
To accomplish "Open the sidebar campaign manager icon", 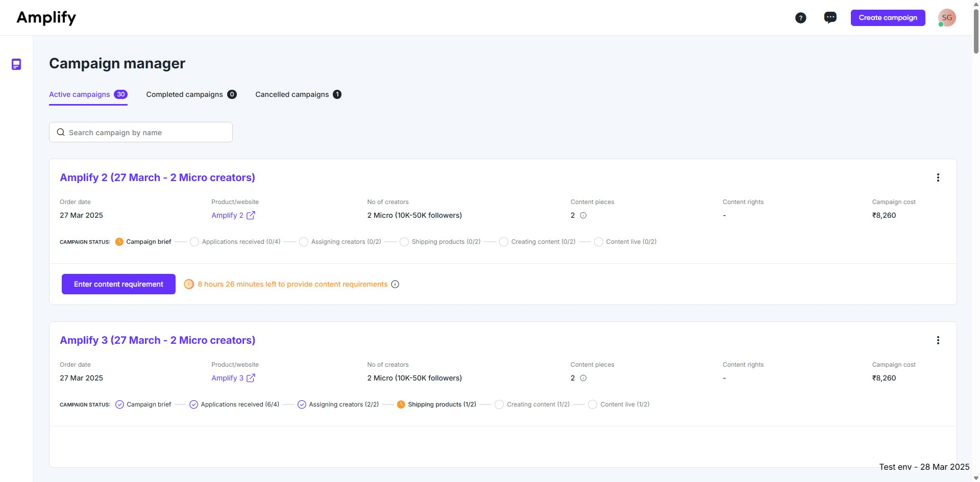I will click(x=16, y=64).
